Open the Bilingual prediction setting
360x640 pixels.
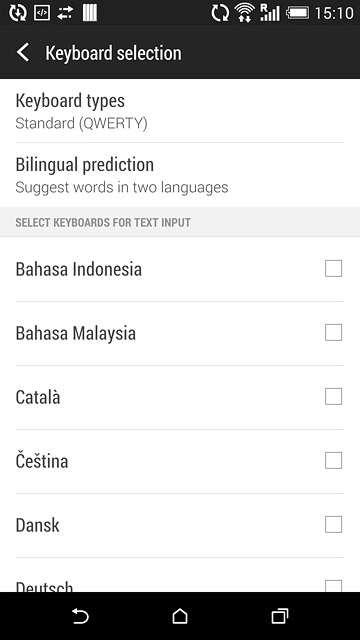coord(180,175)
